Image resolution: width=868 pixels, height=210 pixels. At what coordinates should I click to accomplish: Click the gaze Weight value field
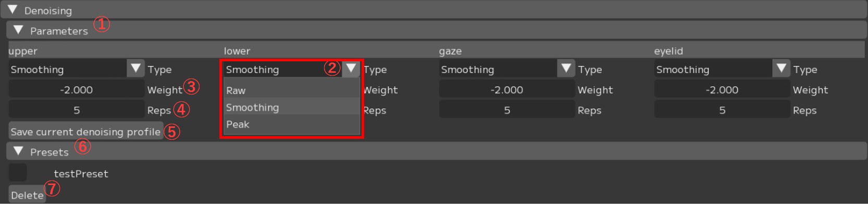[x=507, y=89]
